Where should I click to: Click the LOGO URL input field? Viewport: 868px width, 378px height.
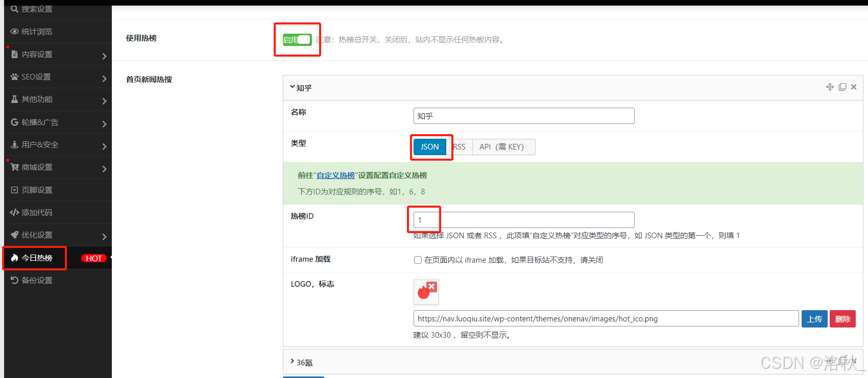coord(606,318)
